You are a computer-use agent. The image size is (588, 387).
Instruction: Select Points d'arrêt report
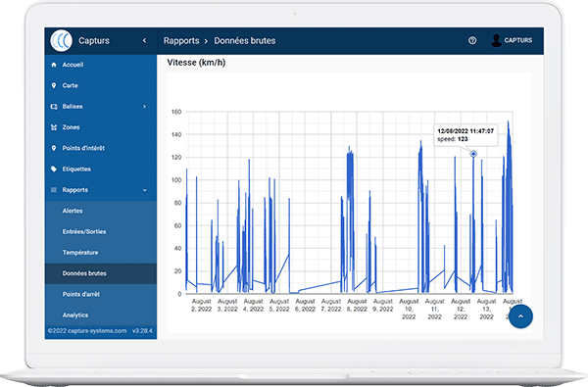pyautogui.click(x=101, y=294)
